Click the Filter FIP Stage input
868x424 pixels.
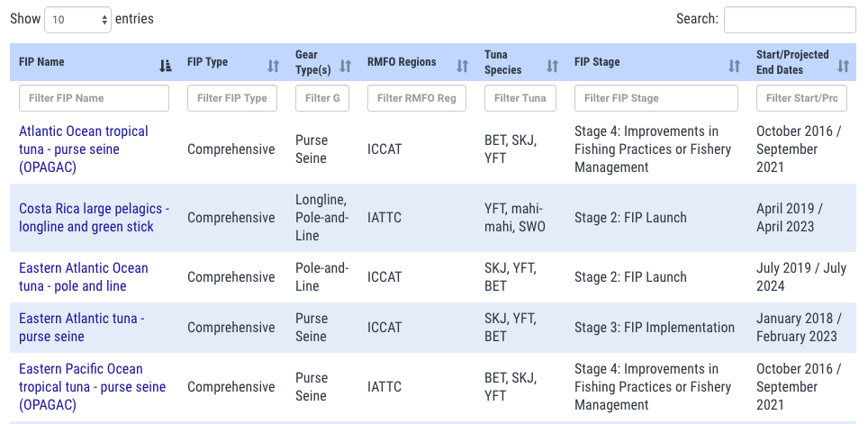[x=656, y=98]
